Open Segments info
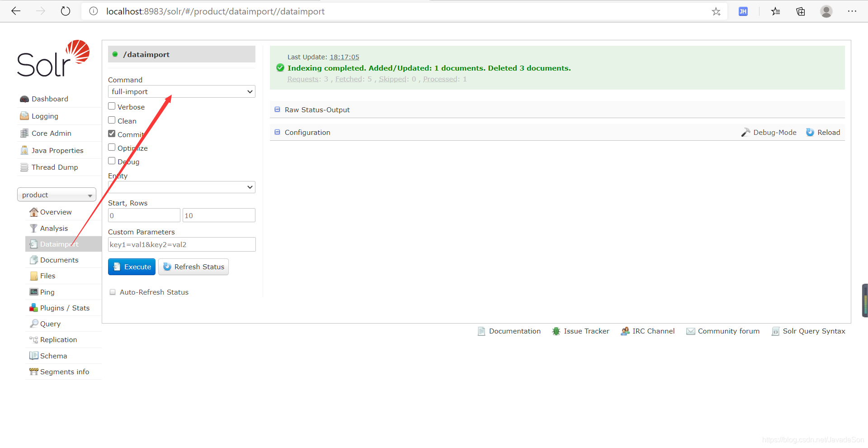 tap(65, 372)
